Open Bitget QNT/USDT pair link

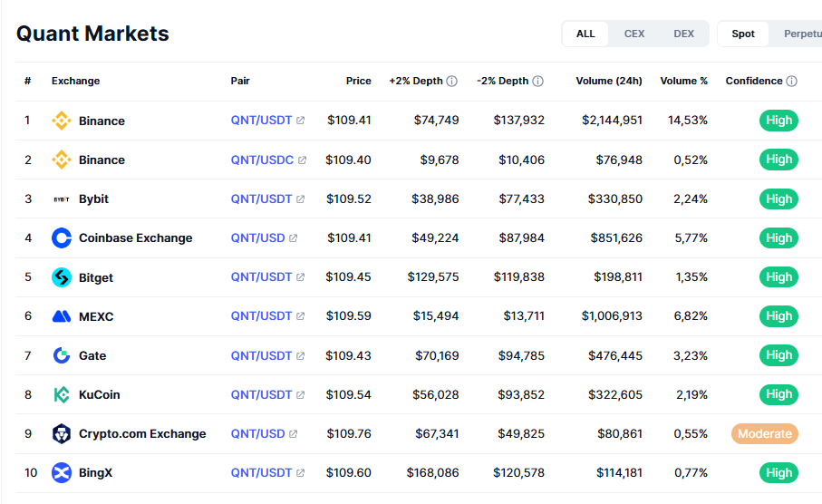pyautogui.click(x=261, y=276)
